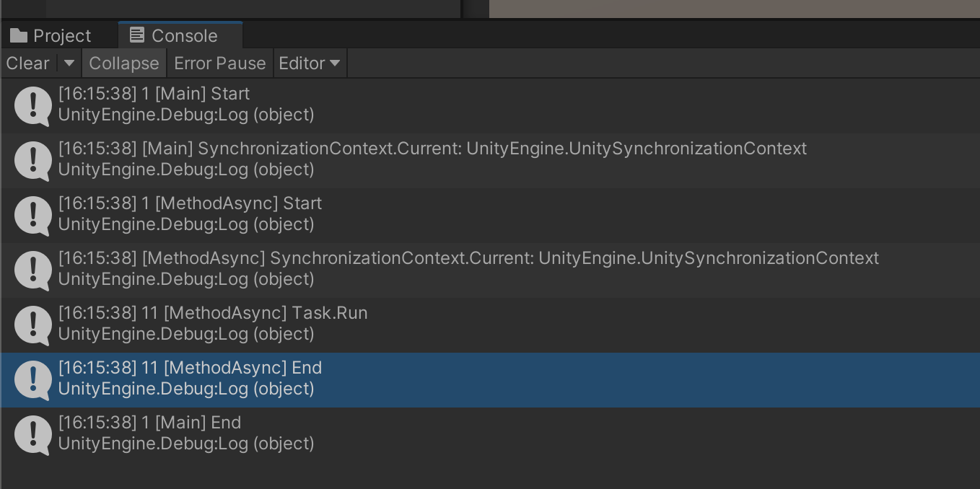Open the Editor dropdown

point(310,63)
